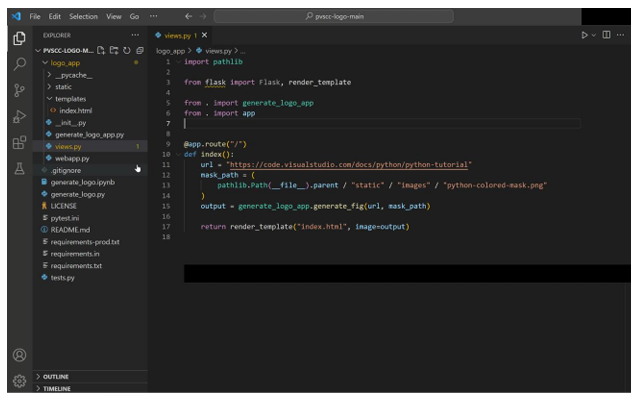This screenshot has width=641, height=396.
Task: Expand the static folder
Action: pyautogui.click(x=49, y=87)
